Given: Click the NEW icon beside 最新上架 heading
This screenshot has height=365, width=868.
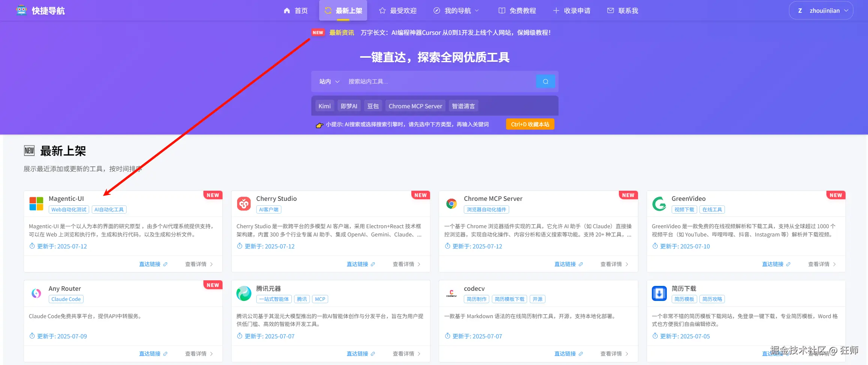Looking at the screenshot, I should pos(29,151).
